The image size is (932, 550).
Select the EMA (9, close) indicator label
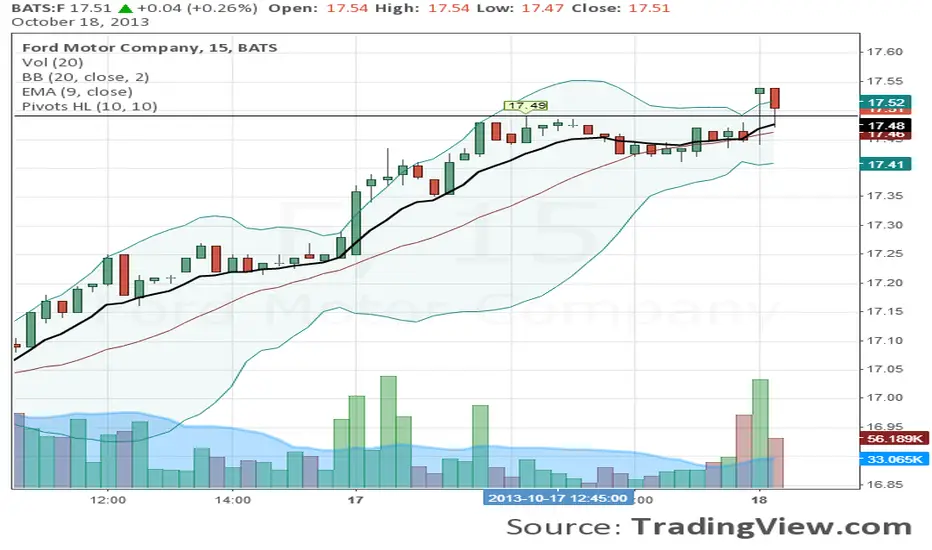tap(77, 92)
